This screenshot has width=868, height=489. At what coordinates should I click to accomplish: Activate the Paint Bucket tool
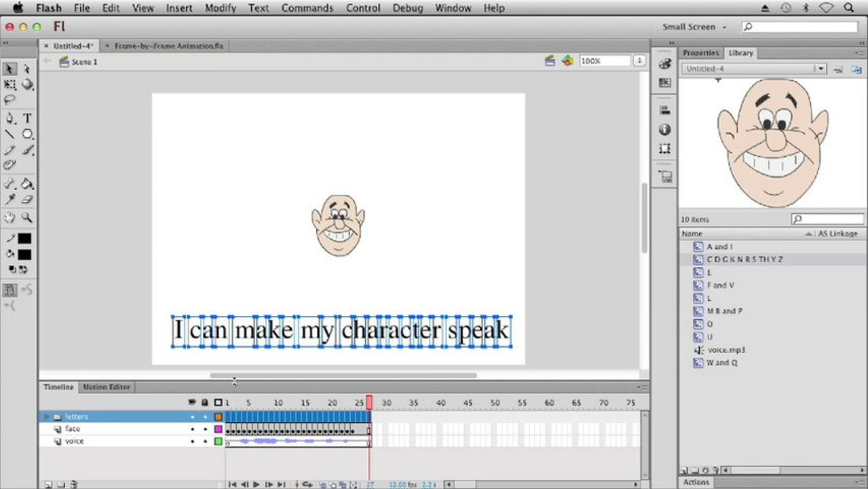pos(27,184)
